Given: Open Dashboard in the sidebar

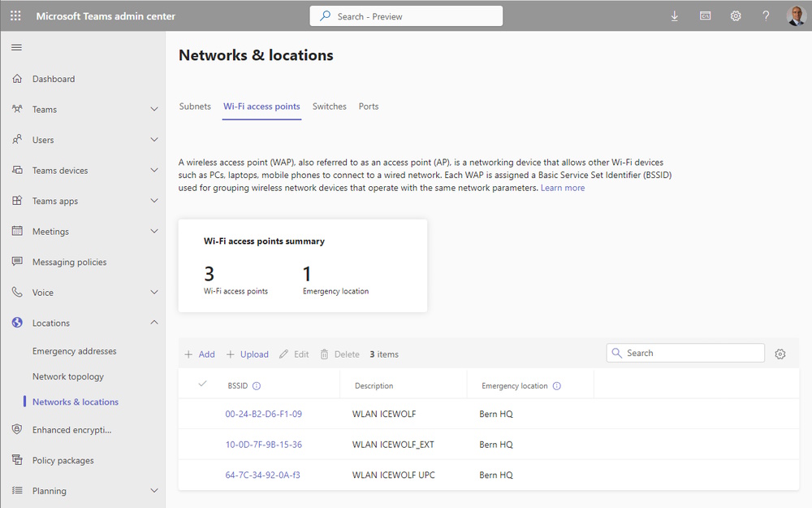Looking at the screenshot, I should point(54,79).
